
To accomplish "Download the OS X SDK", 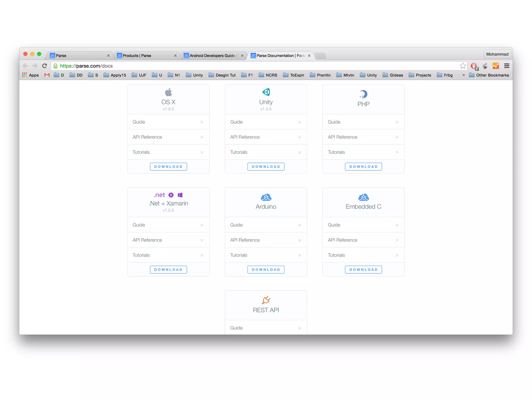I will pyautogui.click(x=168, y=167).
